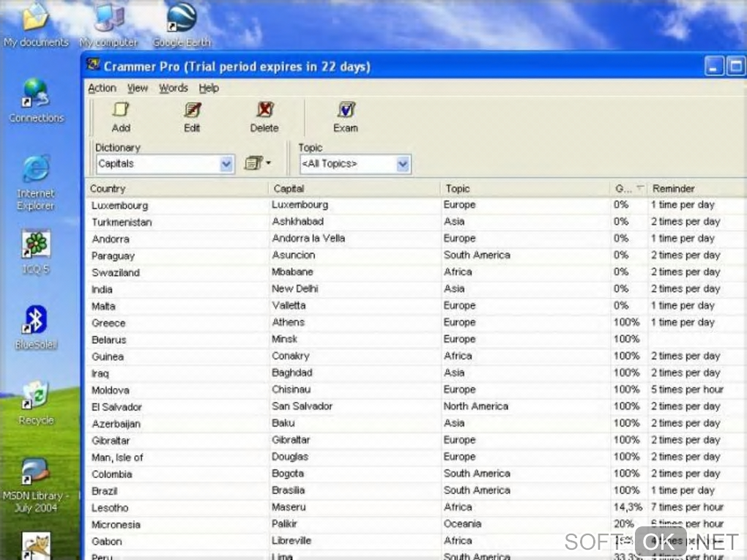This screenshot has width=747, height=560.
Task: Click the Delete word toolbar icon
Action: tap(264, 117)
